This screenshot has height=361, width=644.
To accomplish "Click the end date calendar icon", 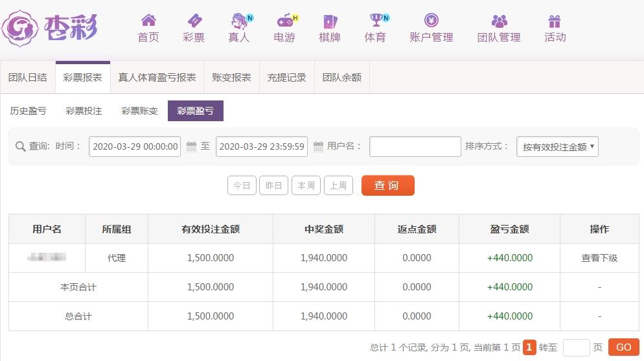I will point(318,146).
